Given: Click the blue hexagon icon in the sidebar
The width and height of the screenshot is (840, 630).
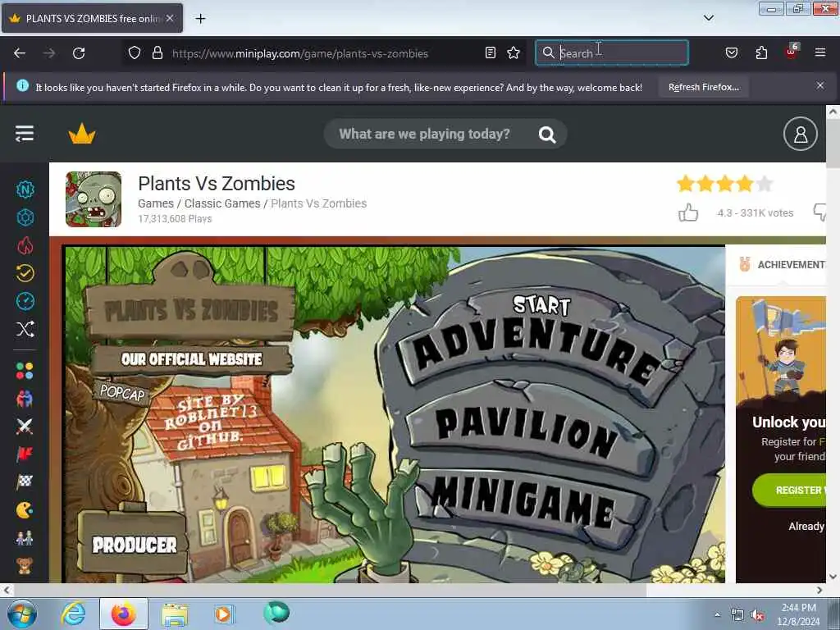Looking at the screenshot, I should tap(25, 217).
